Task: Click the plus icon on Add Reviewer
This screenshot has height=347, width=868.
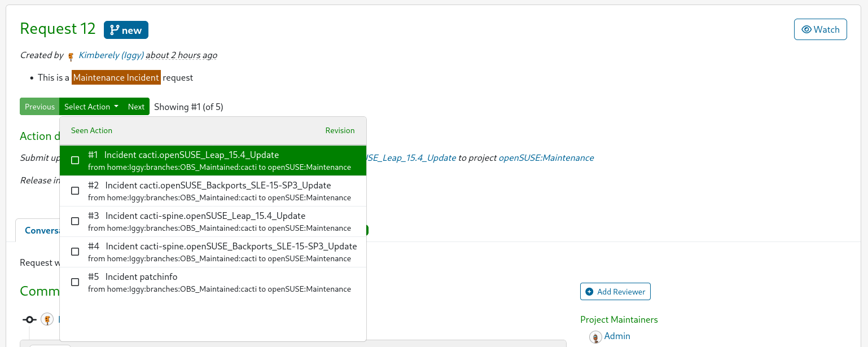Action: click(x=590, y=291)
